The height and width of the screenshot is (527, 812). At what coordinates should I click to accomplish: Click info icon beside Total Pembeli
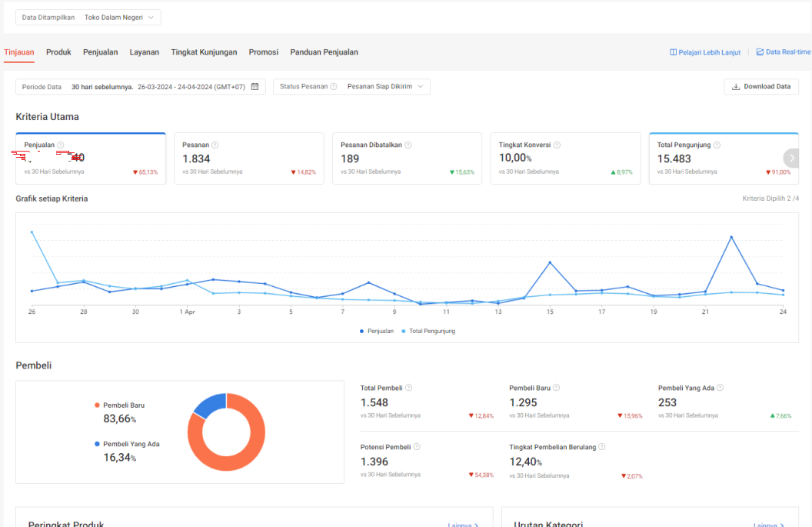click(x=408, y=388)
